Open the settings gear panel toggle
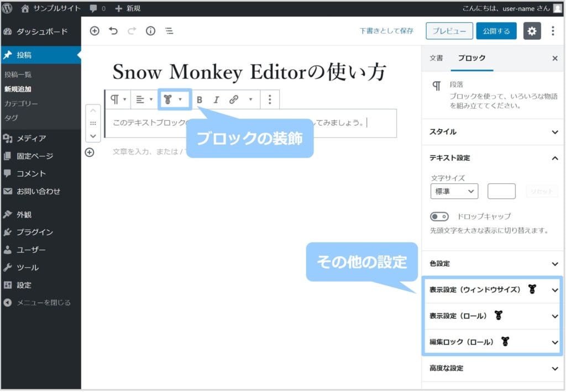The height and width of the screenshot is (392, 566). coord(532,31)
